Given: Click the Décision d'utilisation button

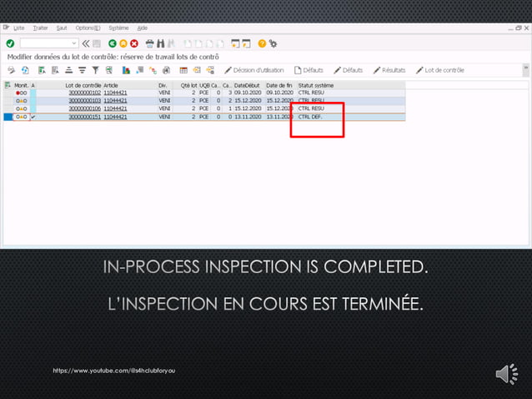Looking at the screenshot, I should point(254,70).
